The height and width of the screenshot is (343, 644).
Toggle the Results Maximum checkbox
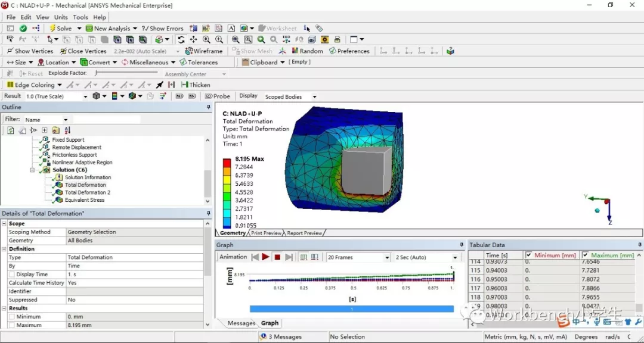tap(11, 325)
